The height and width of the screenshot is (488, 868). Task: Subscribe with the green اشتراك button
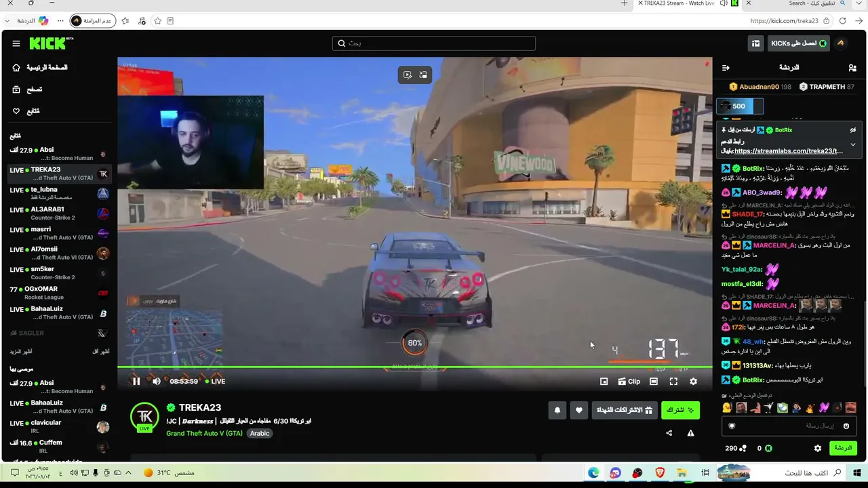pos(680,410)
